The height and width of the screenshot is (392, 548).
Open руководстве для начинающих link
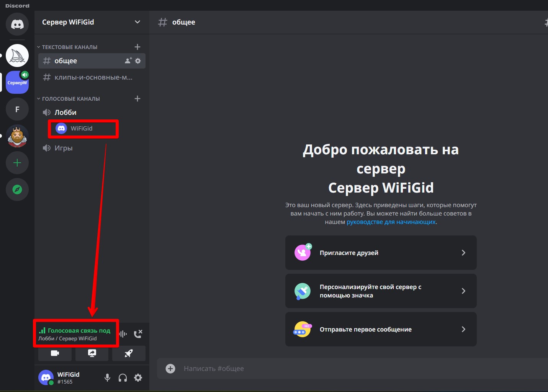click(391, 222)
